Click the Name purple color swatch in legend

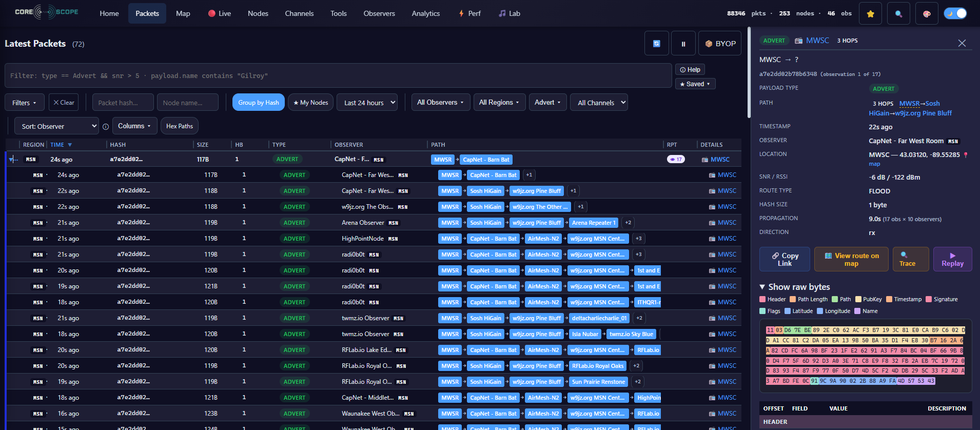[x=857, y=311]
